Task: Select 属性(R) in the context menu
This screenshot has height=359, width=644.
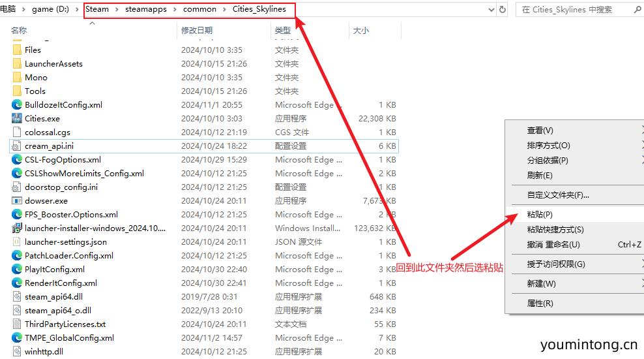Action: pos(575,304)
